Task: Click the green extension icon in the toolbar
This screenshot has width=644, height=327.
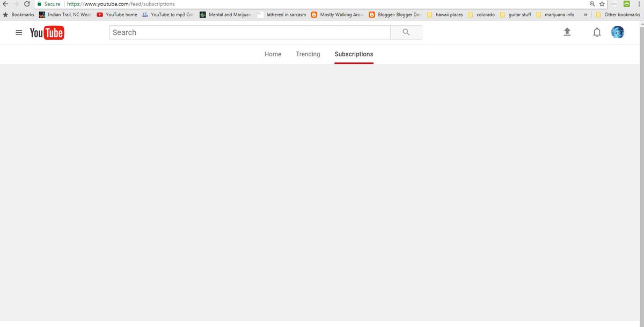Action: coord(626,4)
